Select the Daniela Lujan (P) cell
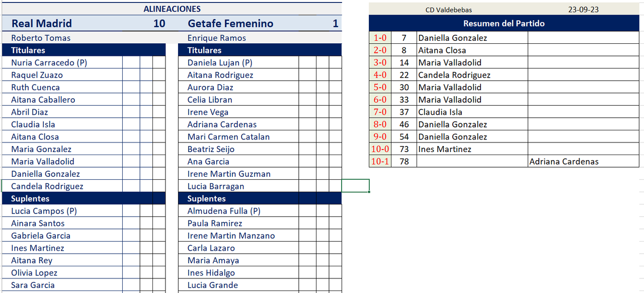This screenshot has width=644, height=293. (220, 62)
